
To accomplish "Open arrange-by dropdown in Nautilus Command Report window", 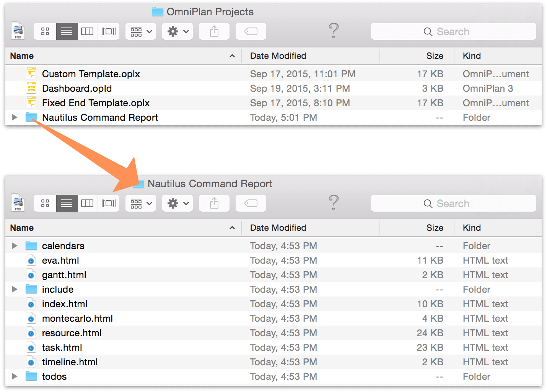I will 141,203.
